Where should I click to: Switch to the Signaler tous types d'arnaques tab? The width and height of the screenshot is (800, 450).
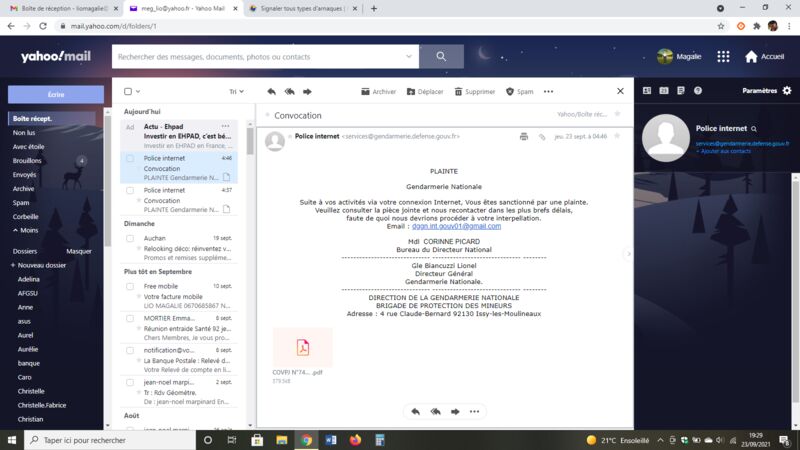303,9
